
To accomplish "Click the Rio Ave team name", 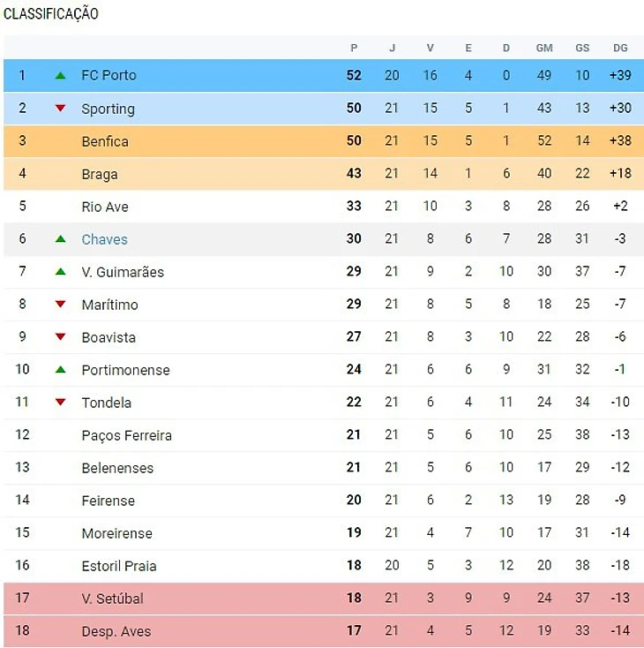I will click(x=105, y=207).
